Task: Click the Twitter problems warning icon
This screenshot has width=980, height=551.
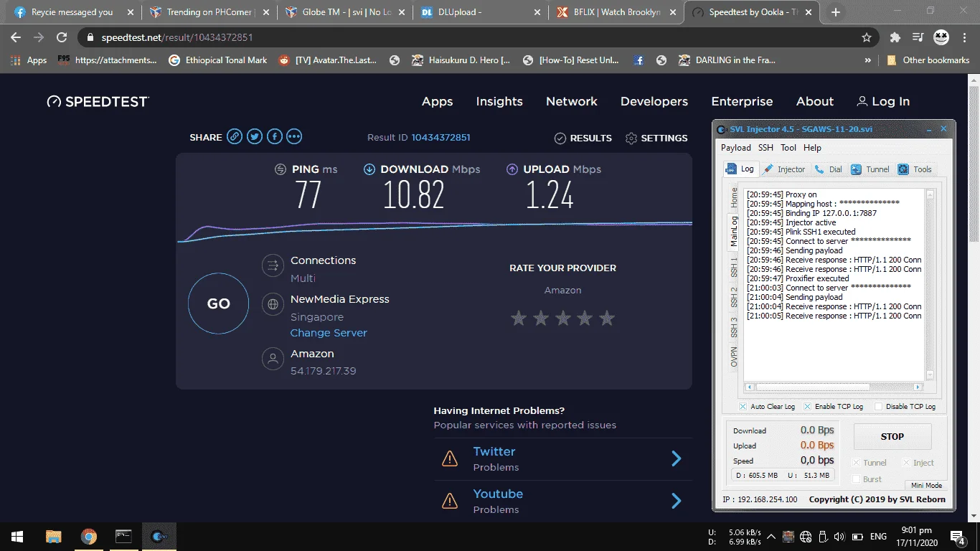Action: click(x=450, y=458)
